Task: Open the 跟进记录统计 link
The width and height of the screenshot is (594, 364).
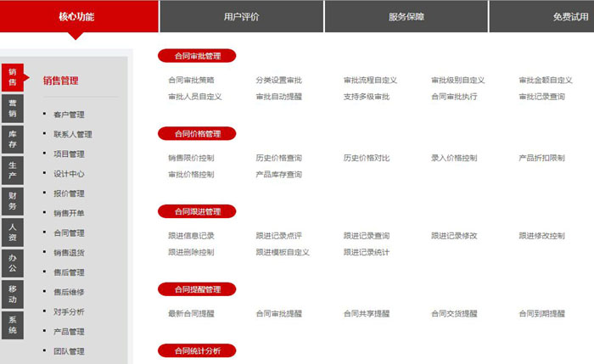Action: coord(366,253)
